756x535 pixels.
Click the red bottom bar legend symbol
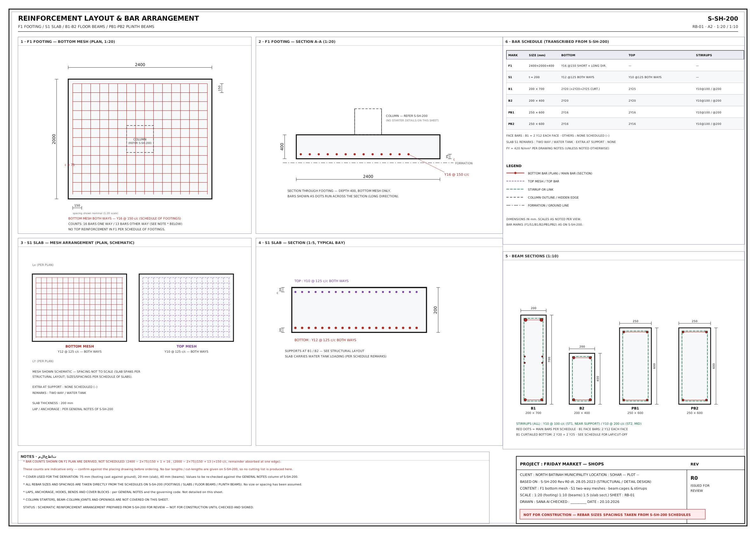(x=515, y=173)
